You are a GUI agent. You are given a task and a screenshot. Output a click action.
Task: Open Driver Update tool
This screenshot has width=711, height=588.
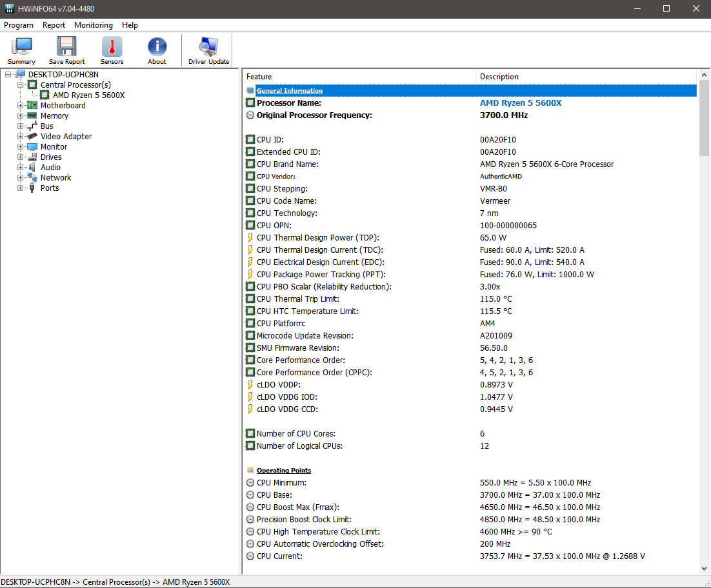click(208, 50)
